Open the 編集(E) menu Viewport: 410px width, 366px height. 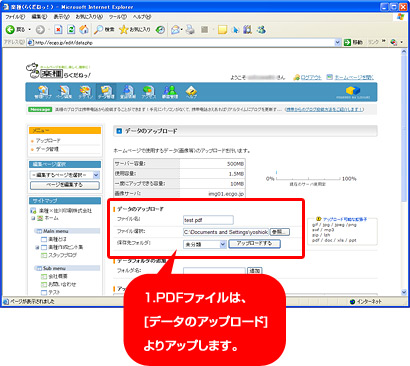click(39, 16)
